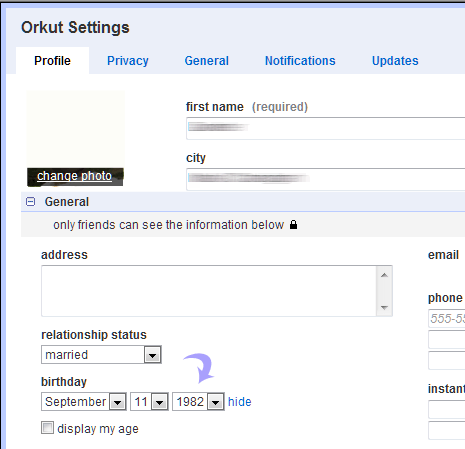Open the birthday year dropdown
Image resolution: width=465 pixels, height=449 pixels.
198,402
